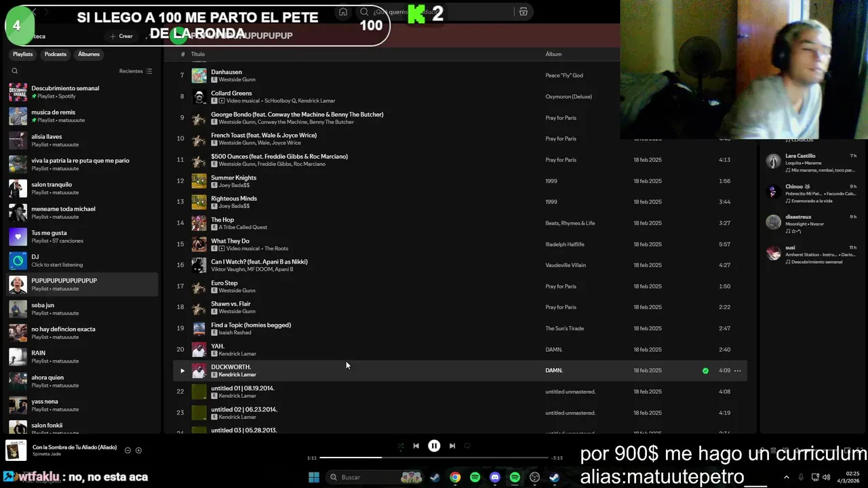Open the Oxymoron (Deluxe) album link

[x=568, y=97]
